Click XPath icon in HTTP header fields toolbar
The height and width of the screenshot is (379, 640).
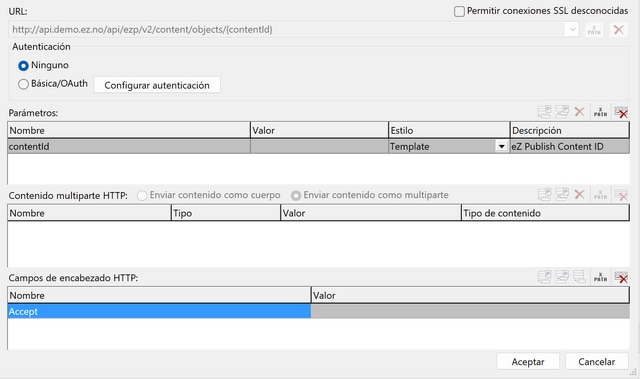600,277
